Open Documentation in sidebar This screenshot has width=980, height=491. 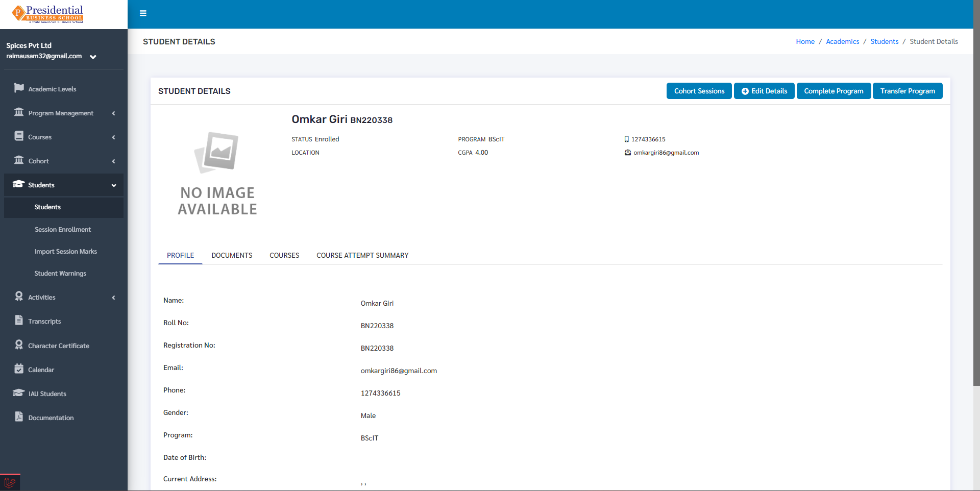(x=64, y=418)
